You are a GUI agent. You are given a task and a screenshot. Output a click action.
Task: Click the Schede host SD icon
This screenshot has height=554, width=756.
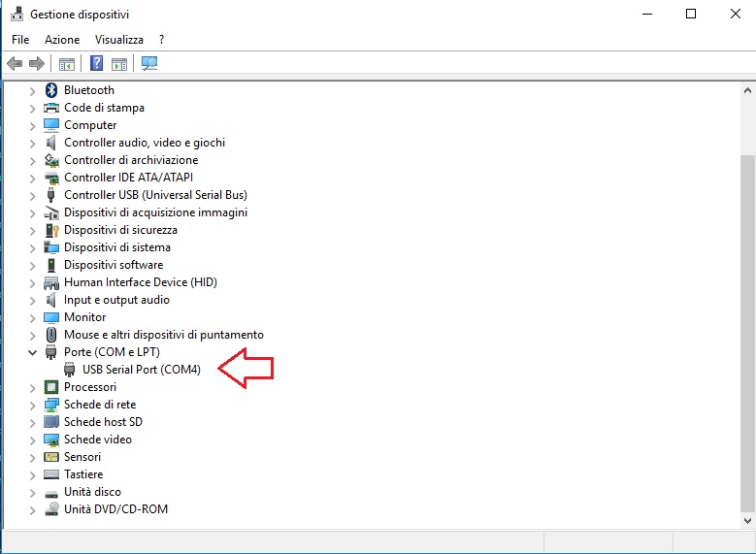pos(51,422)
